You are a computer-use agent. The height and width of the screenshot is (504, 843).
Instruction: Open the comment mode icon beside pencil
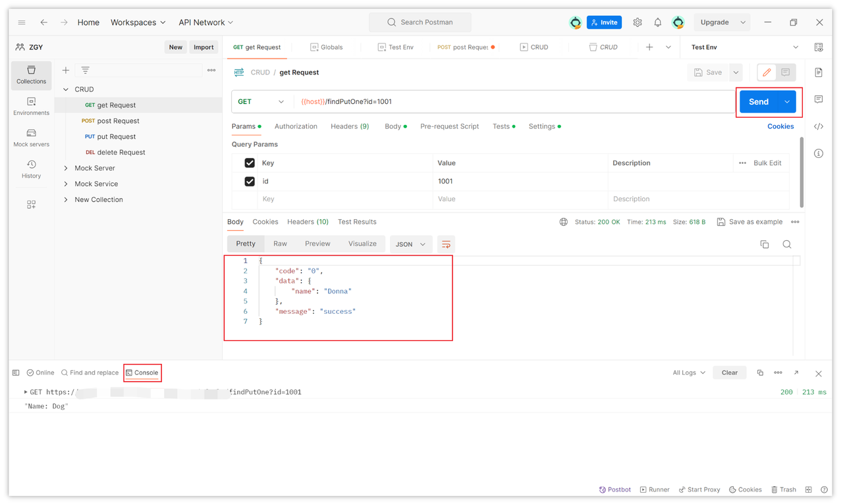786,72
